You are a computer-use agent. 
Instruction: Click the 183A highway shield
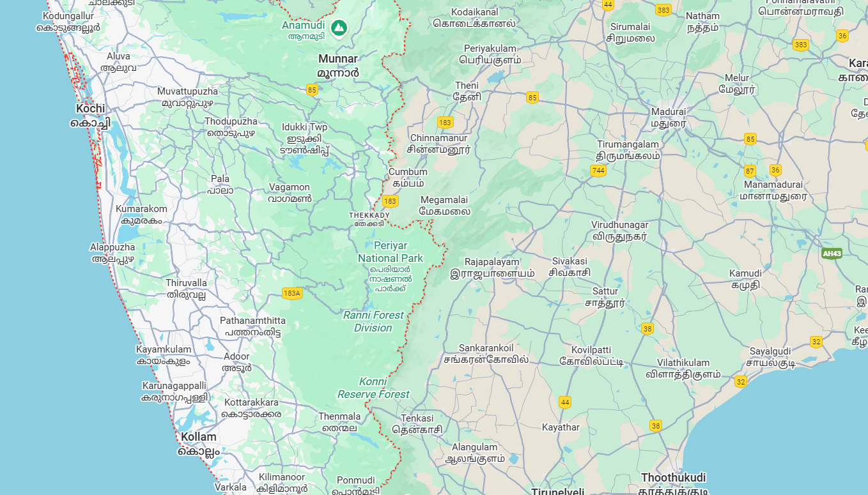[291, 293]
